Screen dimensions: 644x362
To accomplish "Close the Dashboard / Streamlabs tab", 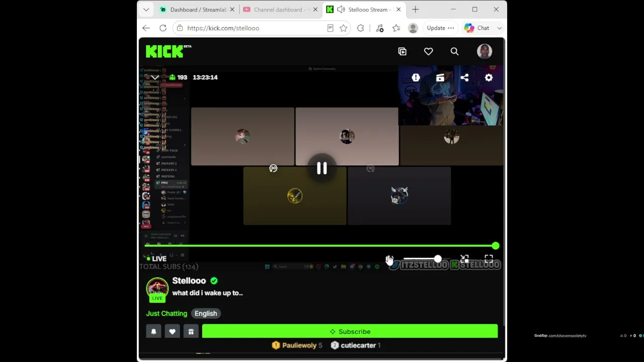I will click(232, 10).
